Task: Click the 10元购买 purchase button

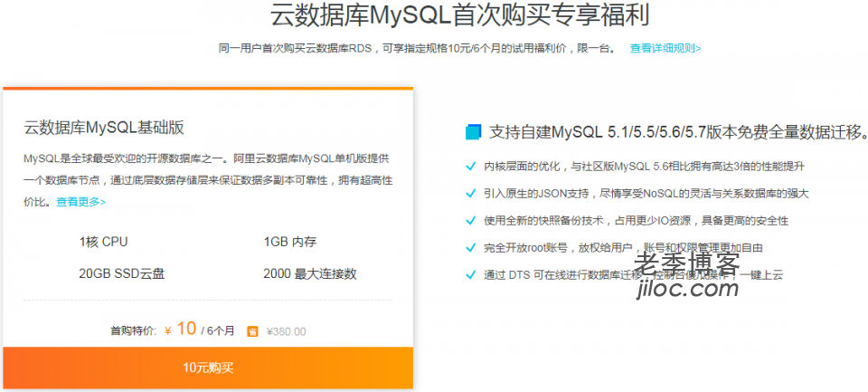Action: point(208,368)
